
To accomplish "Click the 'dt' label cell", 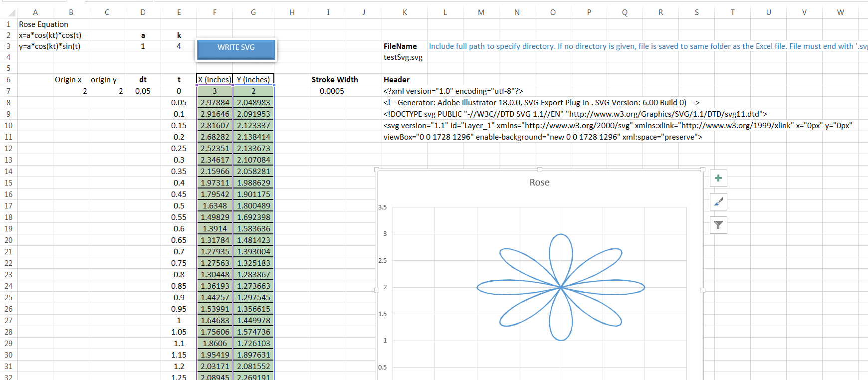I will 143,80.
